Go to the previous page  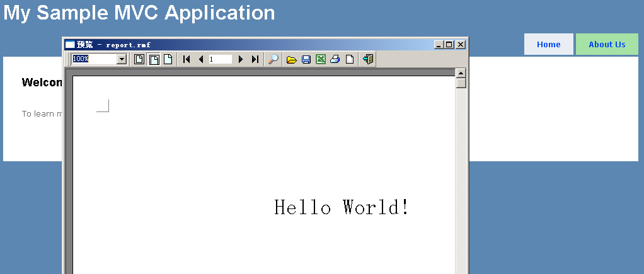click(201, 59)
